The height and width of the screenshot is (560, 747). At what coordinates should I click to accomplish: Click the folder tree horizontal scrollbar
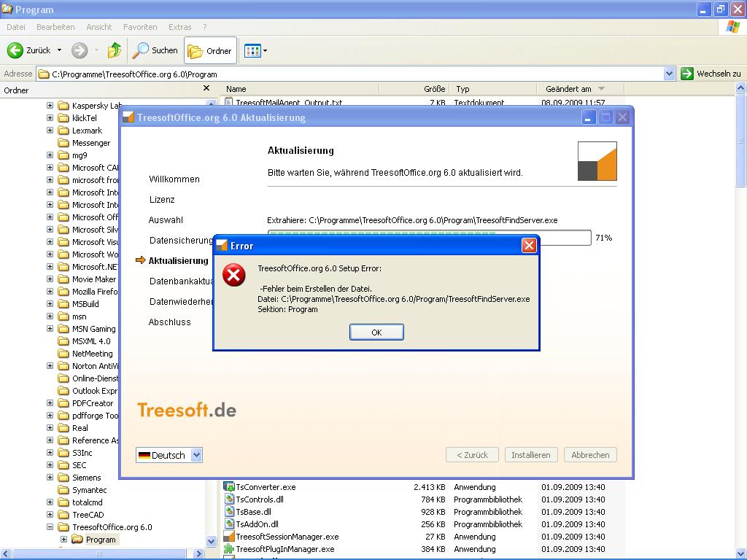coord(99,554)
